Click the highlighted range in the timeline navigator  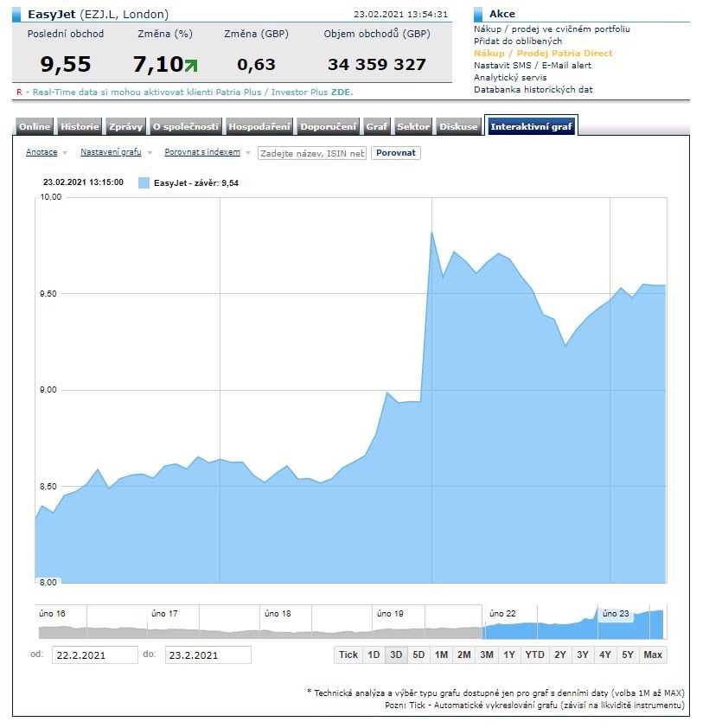tap(574, 620)
